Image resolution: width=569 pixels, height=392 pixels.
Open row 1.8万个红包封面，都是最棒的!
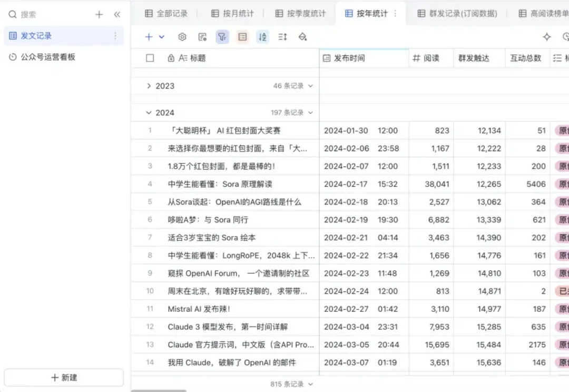click(221, 166)
